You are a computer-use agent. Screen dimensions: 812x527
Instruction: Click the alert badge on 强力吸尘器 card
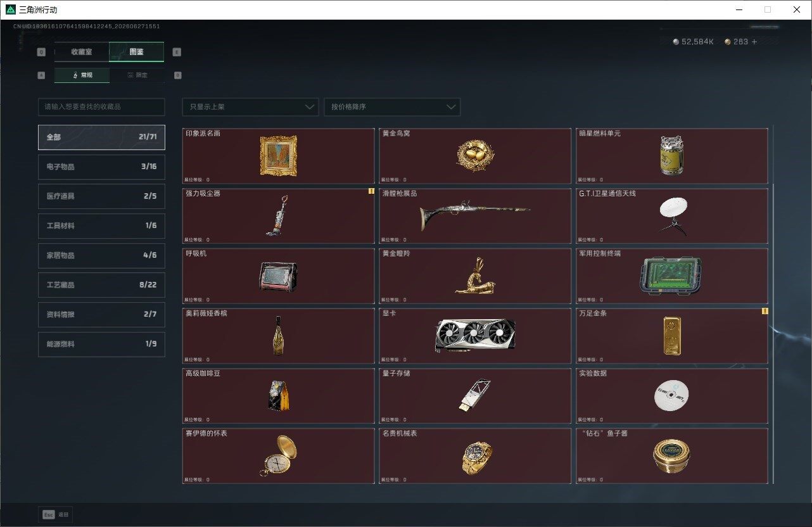click(x=371, y=191)
